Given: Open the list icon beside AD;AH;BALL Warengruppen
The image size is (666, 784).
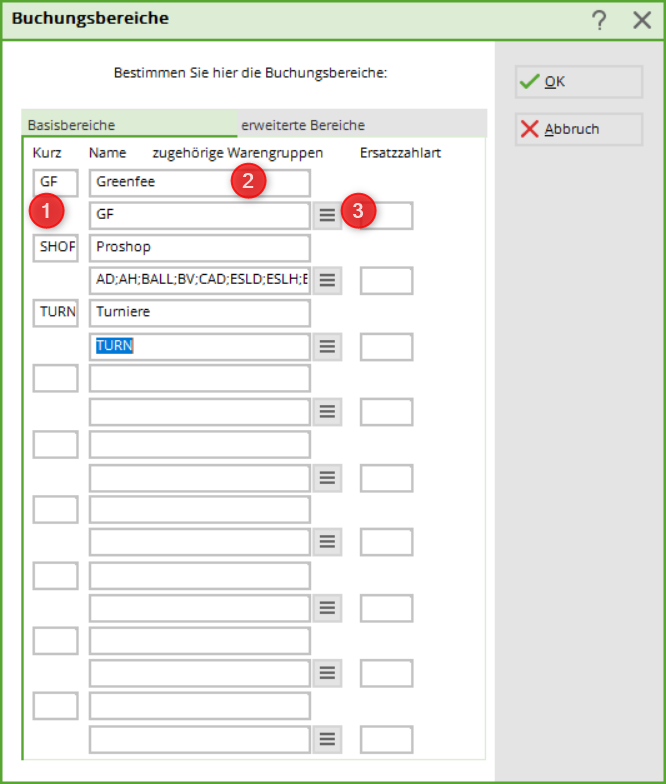Looking at the screenshot, I should point(326,281).
